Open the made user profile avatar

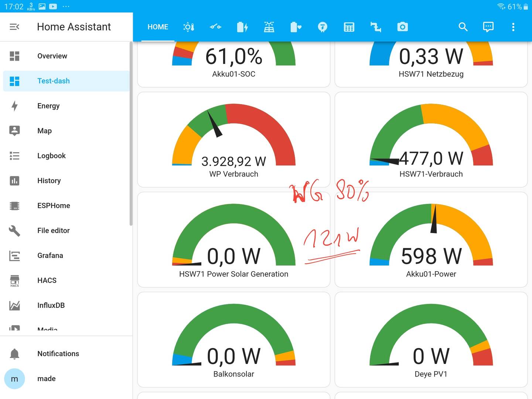(14, 379)
